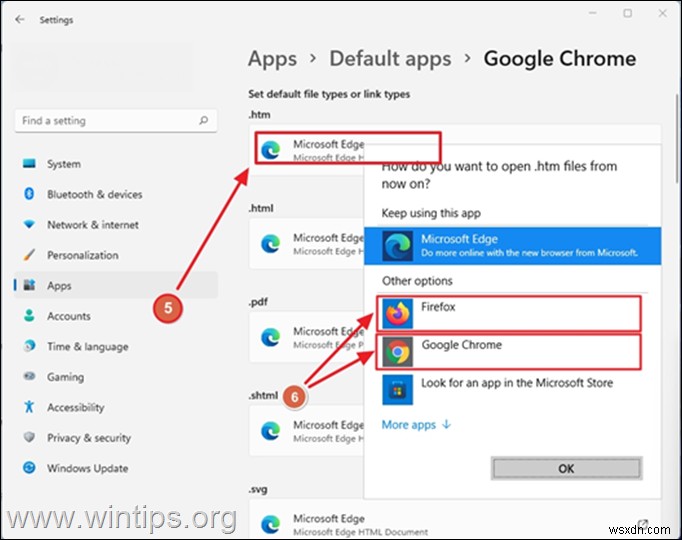Click the Find a setting search box
Image resolution: width=682 pixels, height=540 pixels.
click(x=116, y=120)
